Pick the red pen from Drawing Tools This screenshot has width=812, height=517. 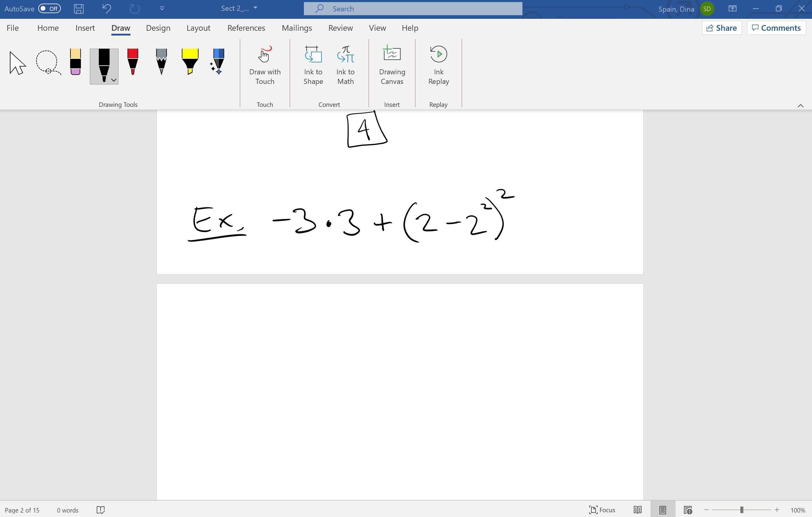(x=132, y=62)
